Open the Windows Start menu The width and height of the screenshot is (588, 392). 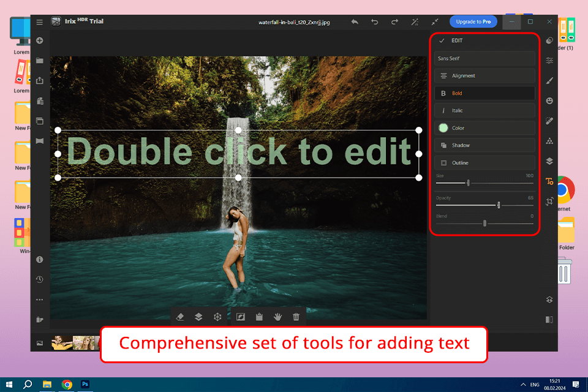(x=9, y=385)
